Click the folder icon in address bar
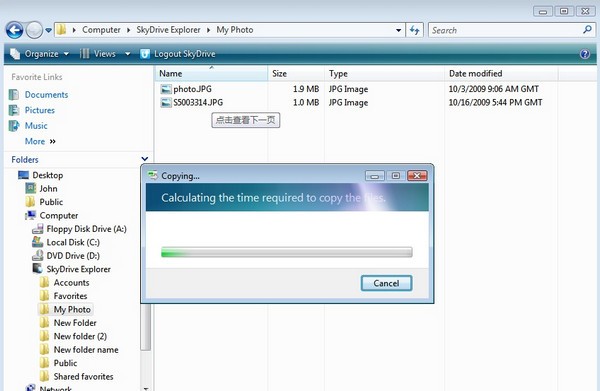This screenshot has height=391, width=600. click(61, 29)
